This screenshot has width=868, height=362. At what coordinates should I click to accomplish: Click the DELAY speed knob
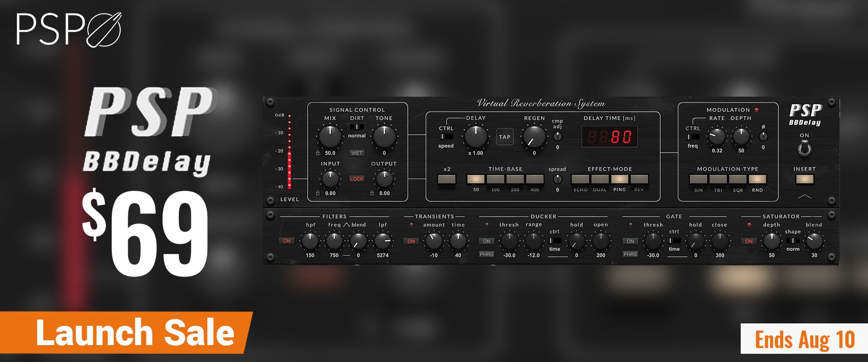475,137
